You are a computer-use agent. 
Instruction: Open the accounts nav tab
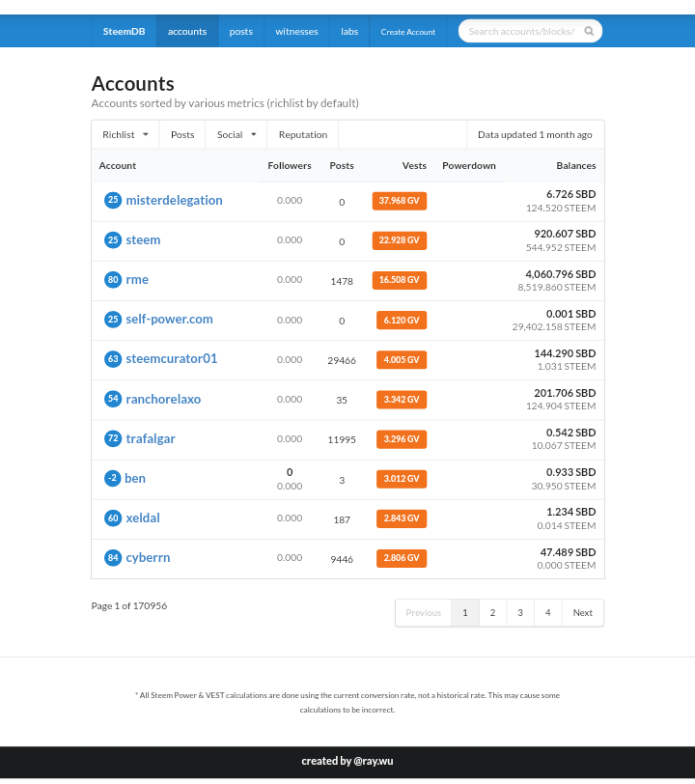(x=187, y=31)
